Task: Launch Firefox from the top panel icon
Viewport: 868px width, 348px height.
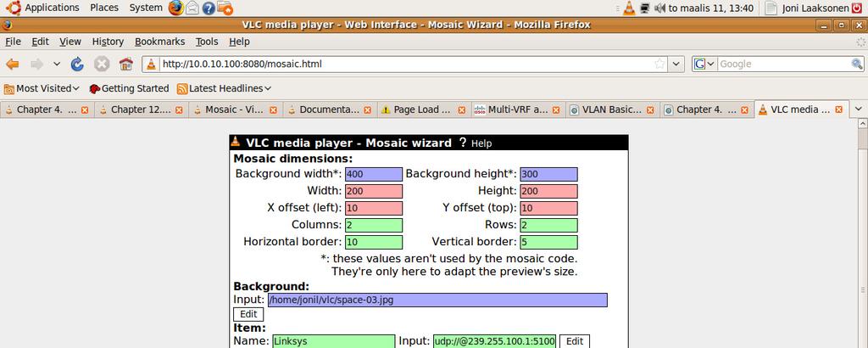Action: (x=176, y=8)
